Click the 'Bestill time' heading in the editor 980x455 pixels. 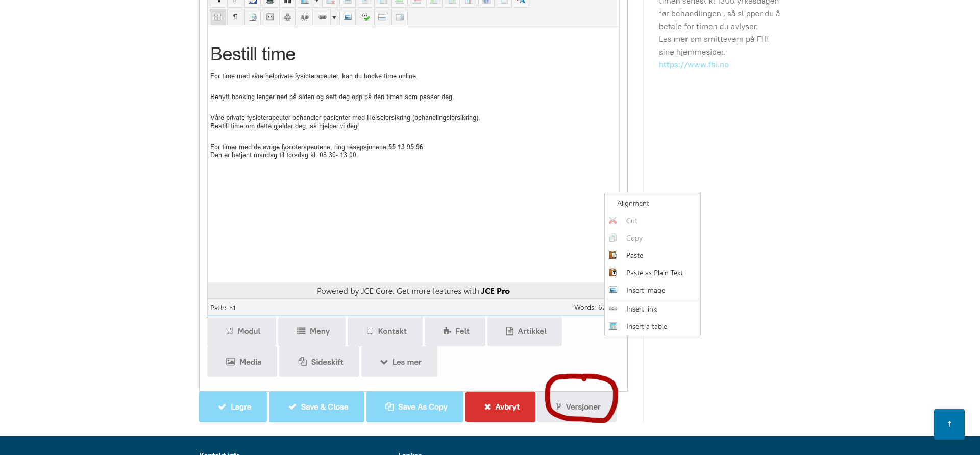coord(253,54)
